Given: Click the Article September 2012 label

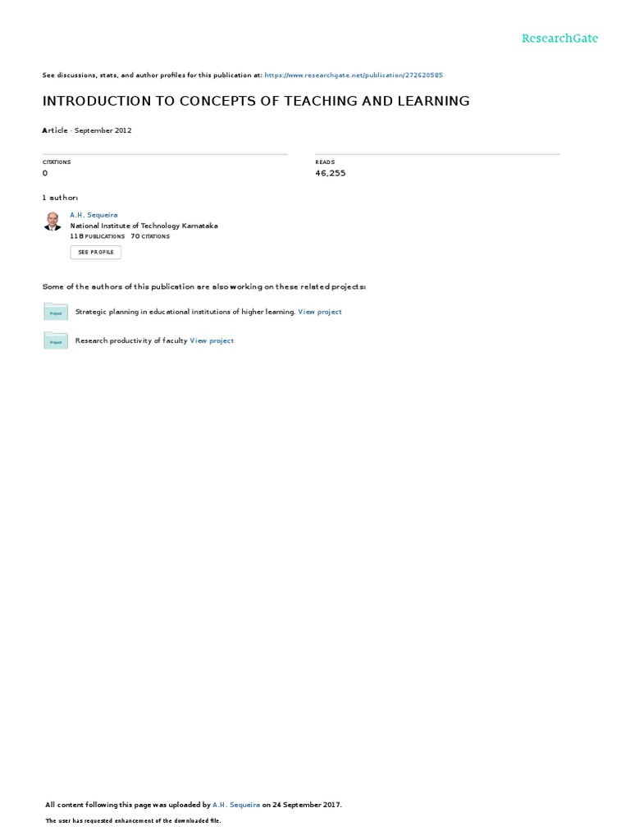Looking at the screenshot, I should pos(87,130).
